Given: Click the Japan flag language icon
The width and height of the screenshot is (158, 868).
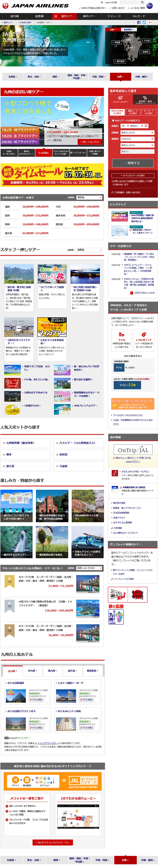Looking at the screenshot, I should [102, 2].
